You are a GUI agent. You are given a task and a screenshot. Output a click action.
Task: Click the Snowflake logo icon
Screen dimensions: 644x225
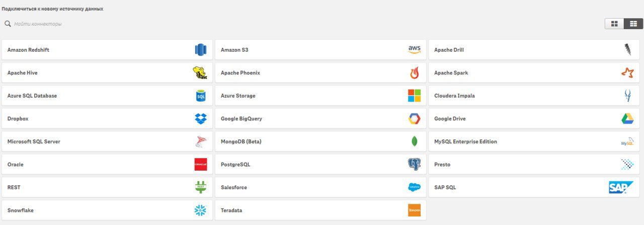[201, 210]
